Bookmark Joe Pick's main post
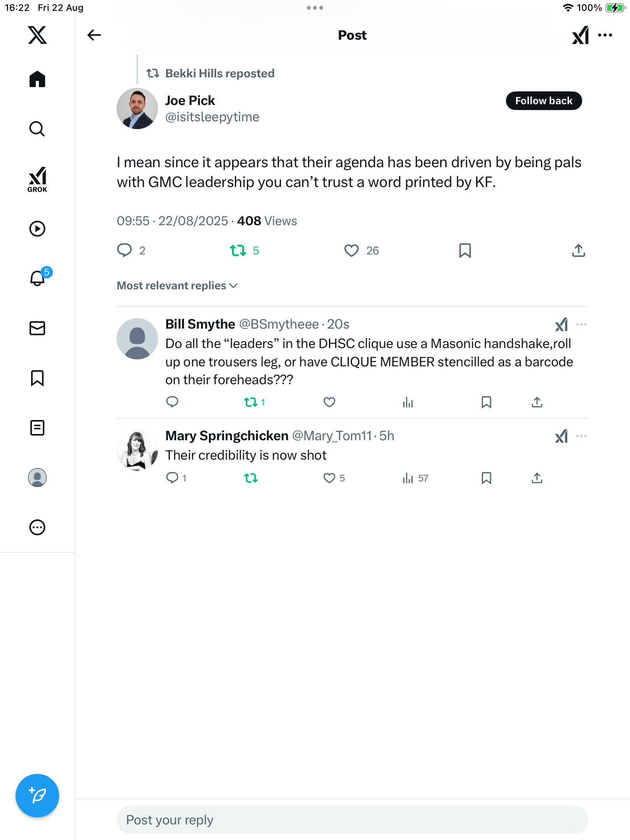The image size is (630, 840). 465,250
